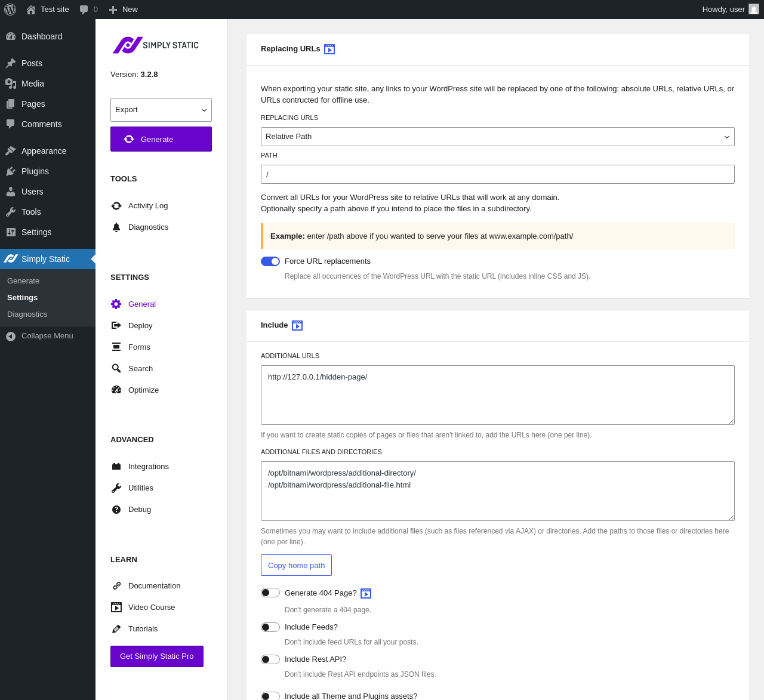764x700 pixels.
Task: Click the Optimize gauge icon
Action: point(116,390)
